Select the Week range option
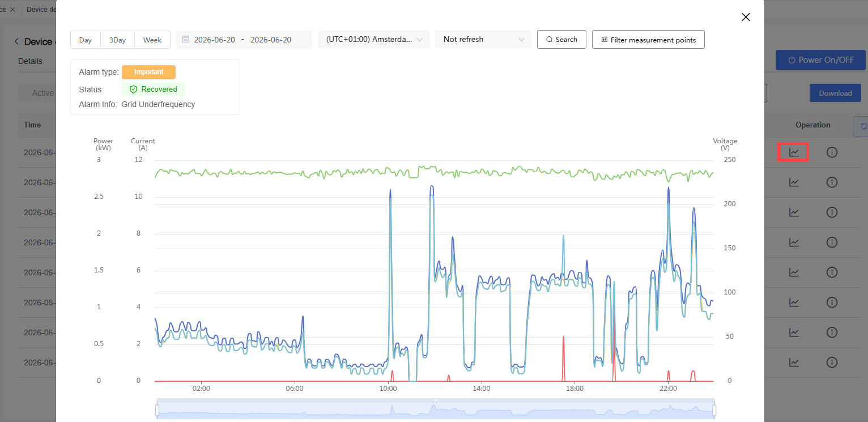868x422 pixels. coord(152,40)
